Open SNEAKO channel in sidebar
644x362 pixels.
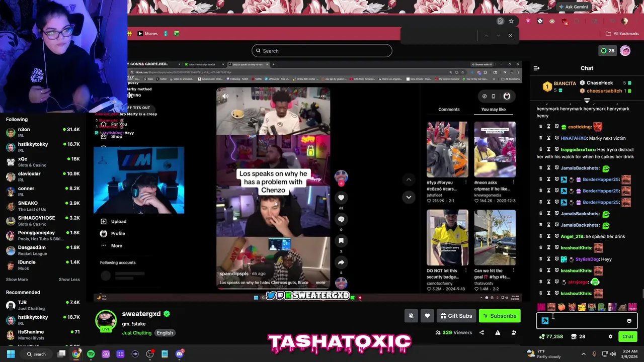click(43, 206)
